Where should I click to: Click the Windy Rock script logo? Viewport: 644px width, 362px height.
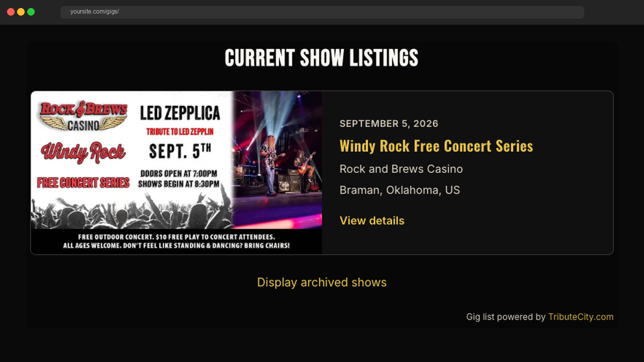click(x=84, y=152)
